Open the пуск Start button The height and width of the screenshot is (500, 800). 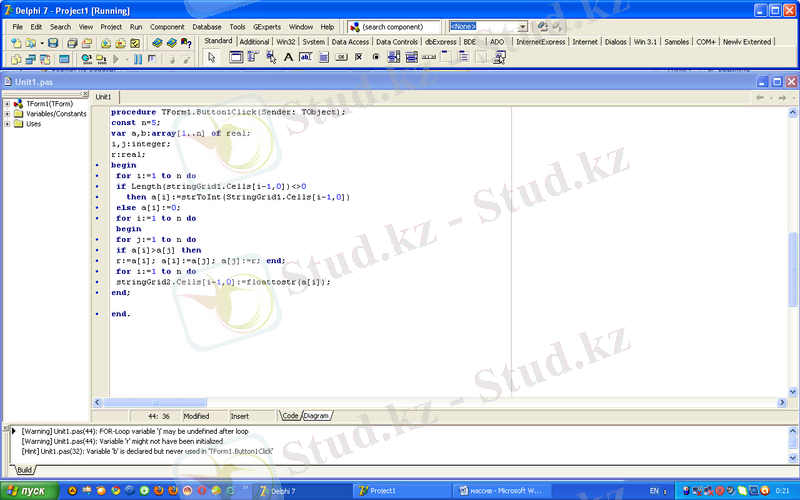[29, 491]
